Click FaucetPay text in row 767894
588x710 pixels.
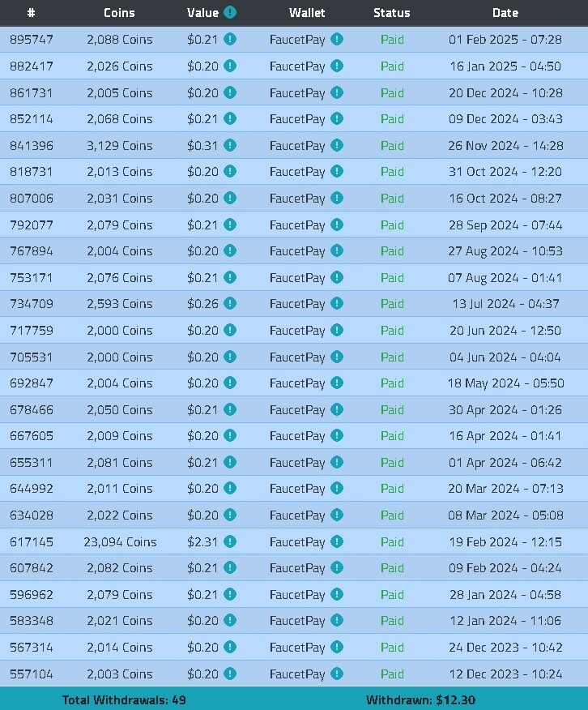(297, 251)
